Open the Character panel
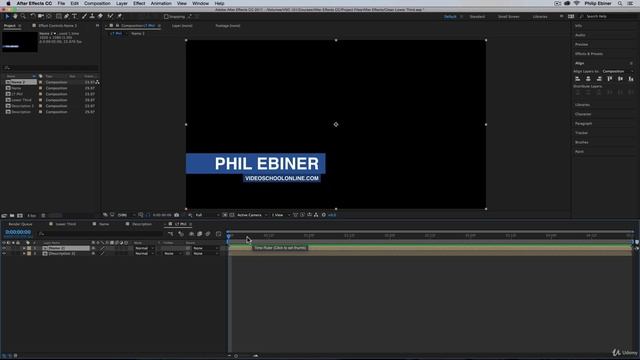The image size is (640, 360). tap(583, 114)
